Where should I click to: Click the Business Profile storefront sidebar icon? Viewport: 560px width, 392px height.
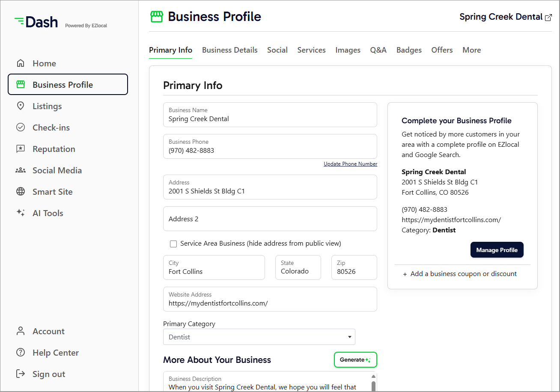click(x=20, y=85)
